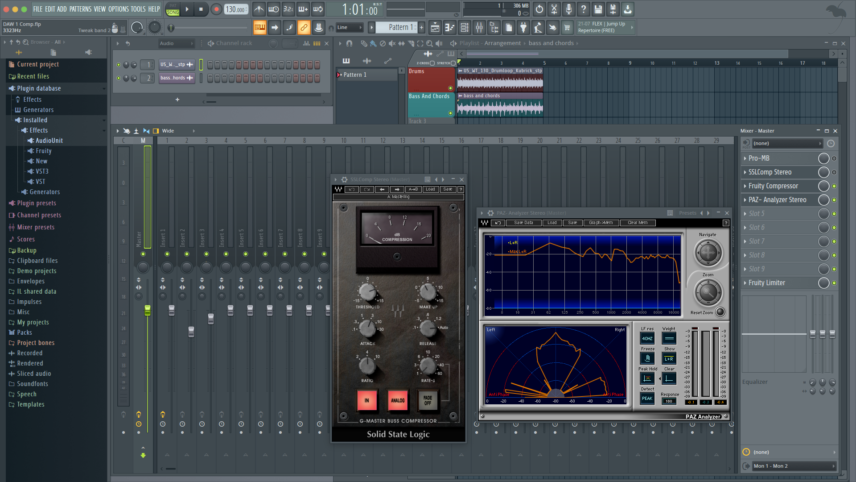Expand the Fruity Limiter slot arrow
The height and width of the screenshot is (482, 856).
(745, 283)
